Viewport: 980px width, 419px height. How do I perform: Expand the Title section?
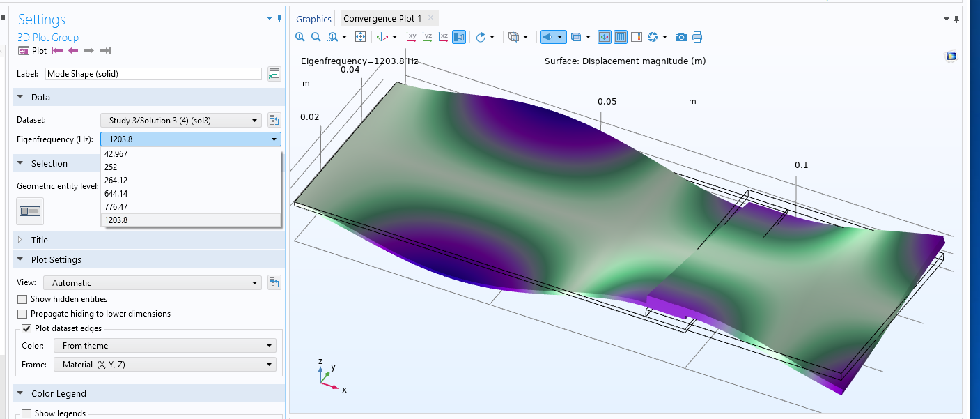click(40, 240)
